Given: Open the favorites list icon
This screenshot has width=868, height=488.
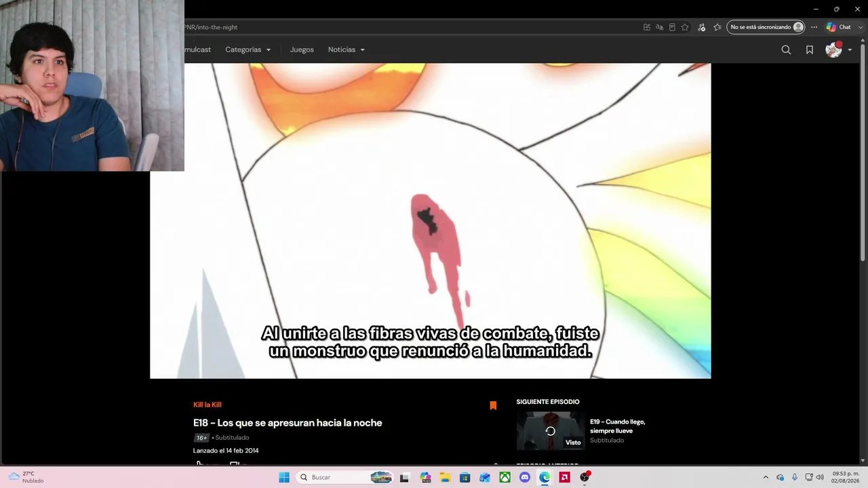Looking at the screenshot, I should pyautogui.click(x=717, y=27).
